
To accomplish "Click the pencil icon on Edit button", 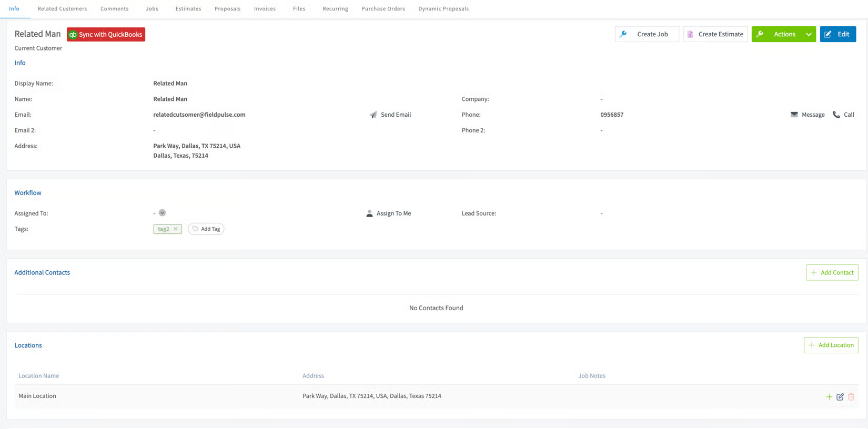I will (x=828, y=34).
